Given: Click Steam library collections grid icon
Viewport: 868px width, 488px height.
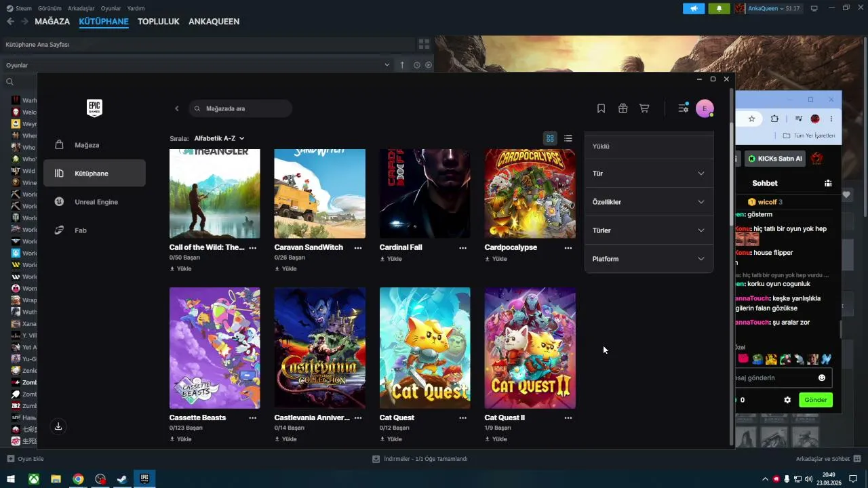Looking at the screenshot, I should click(x=425, y=44).
